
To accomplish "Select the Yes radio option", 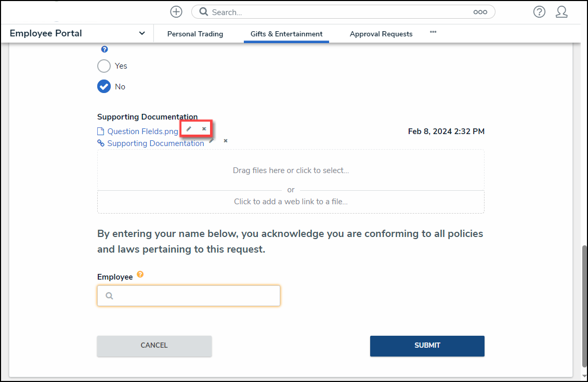I will (104, 66).
